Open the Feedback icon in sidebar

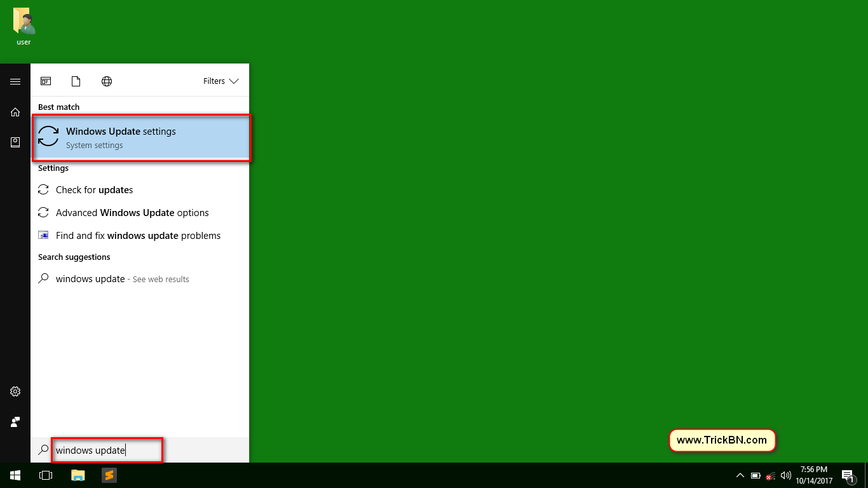[x=15, y=422]
